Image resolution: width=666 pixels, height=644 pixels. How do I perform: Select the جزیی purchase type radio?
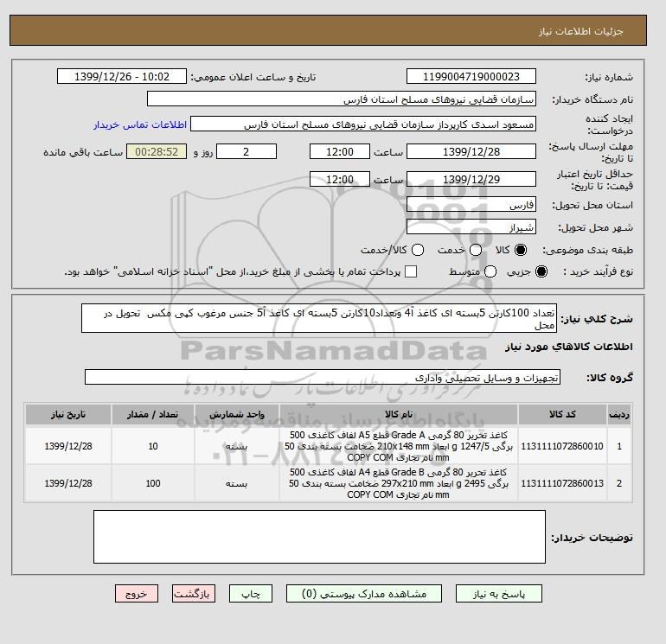point(541,271)
